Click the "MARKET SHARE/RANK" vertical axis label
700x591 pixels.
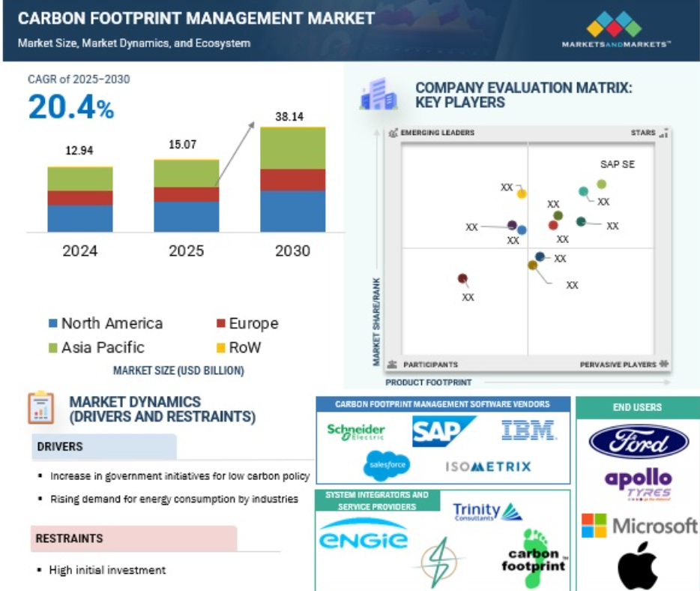click(376, 322)
